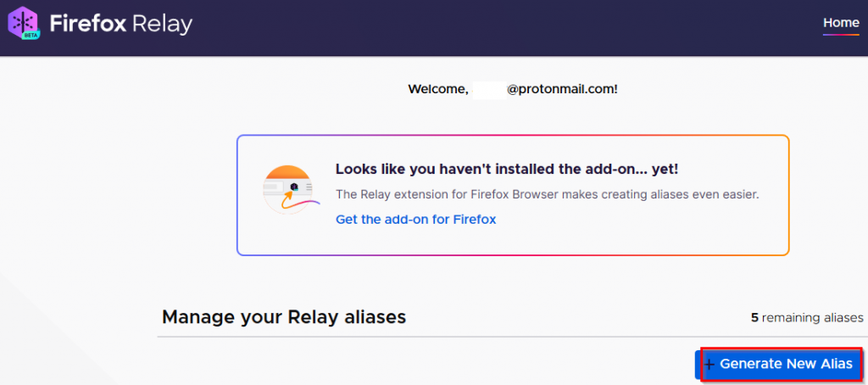Click the divider line under aliases heading
This screenshot has width=868, height=385.
[512, 337]
